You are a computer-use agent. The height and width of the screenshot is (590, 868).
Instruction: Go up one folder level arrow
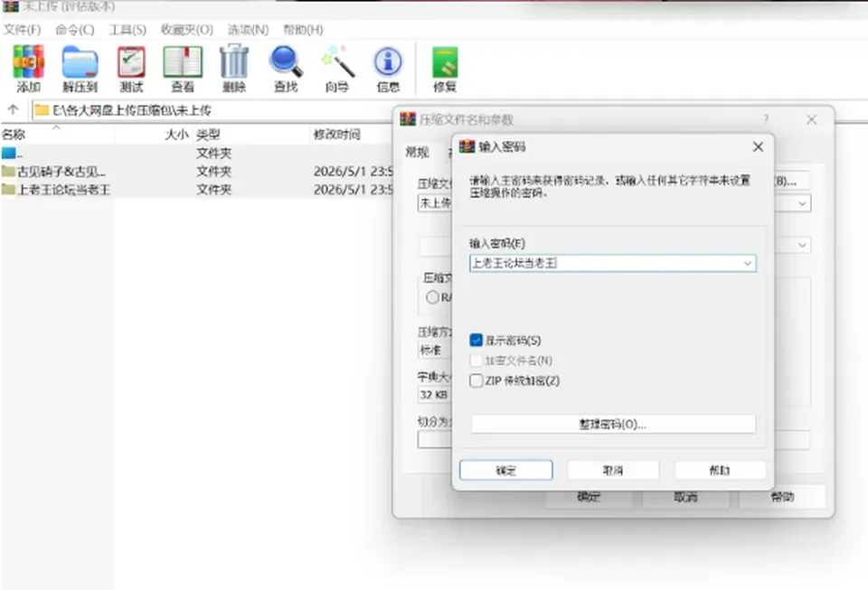pos(14,109)
